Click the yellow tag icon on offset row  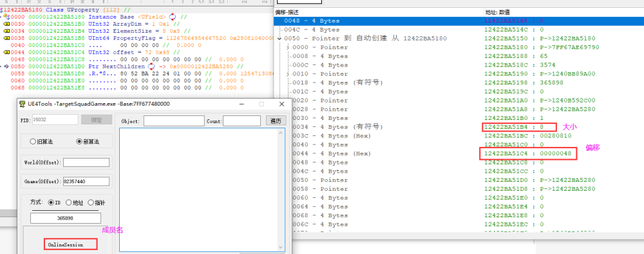[x=6, y=52]
